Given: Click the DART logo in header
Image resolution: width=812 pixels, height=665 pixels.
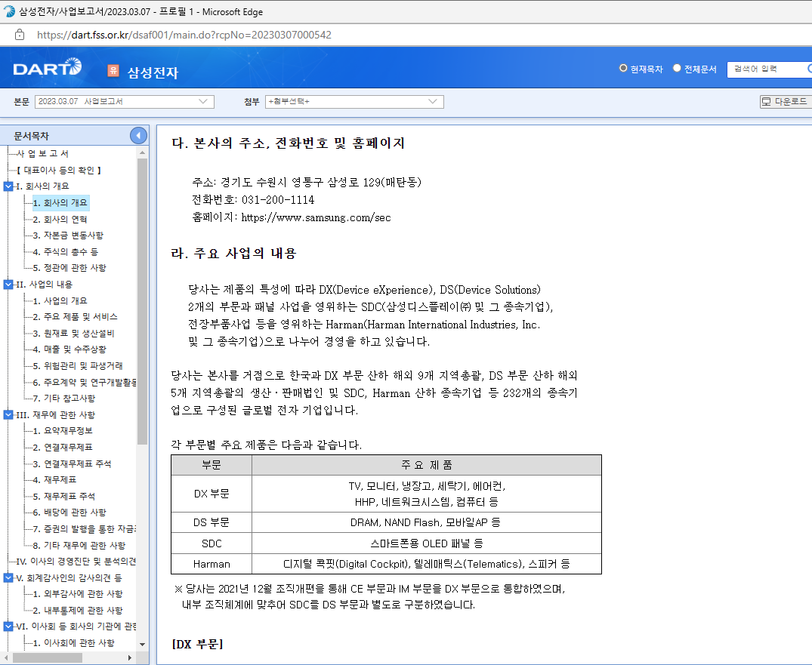Looking at the screenshot, I should (47, 68).
